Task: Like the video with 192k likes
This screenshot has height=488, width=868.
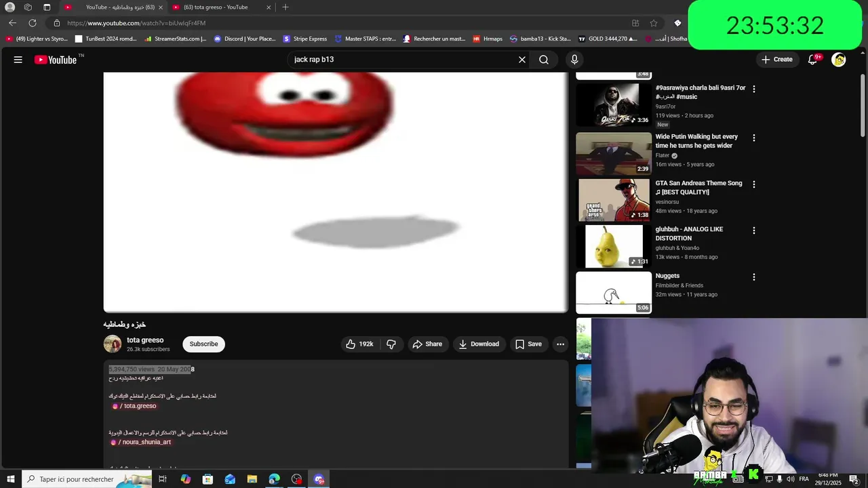Action: coord(359,344)
